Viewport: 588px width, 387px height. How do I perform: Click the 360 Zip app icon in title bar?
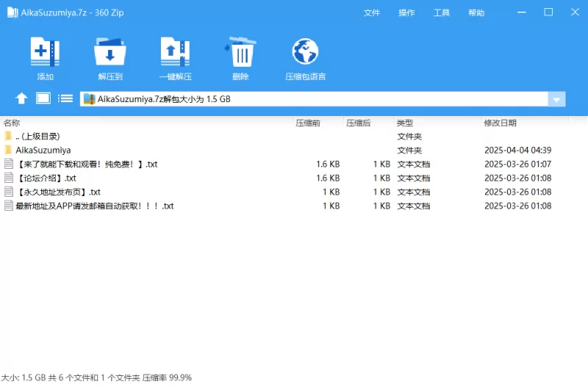(x=12, y=12)
